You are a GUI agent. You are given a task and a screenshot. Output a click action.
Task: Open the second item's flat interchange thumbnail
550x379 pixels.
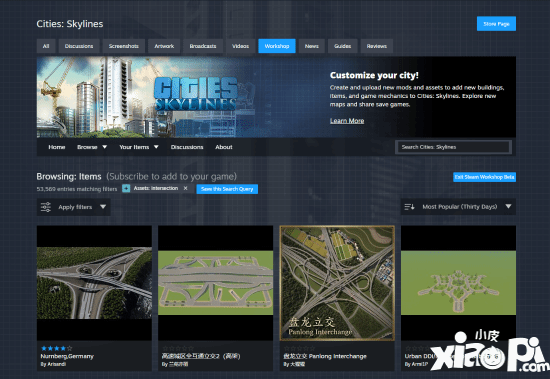click(215, 283)
